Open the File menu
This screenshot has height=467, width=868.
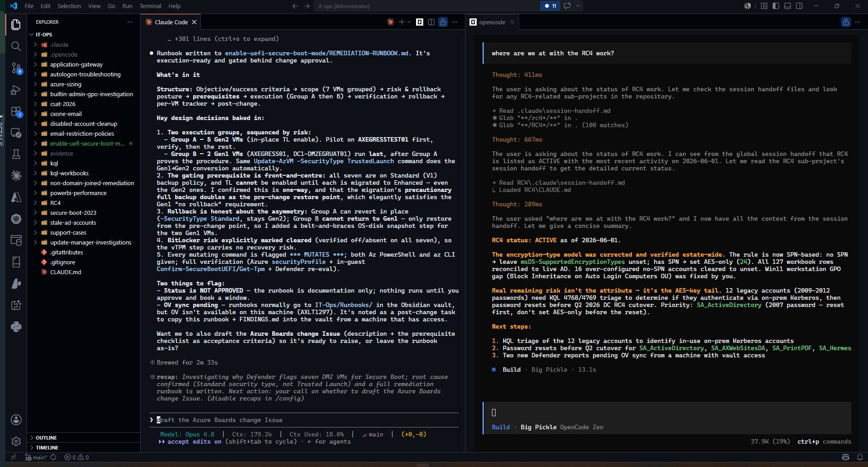tap(29, 6)
